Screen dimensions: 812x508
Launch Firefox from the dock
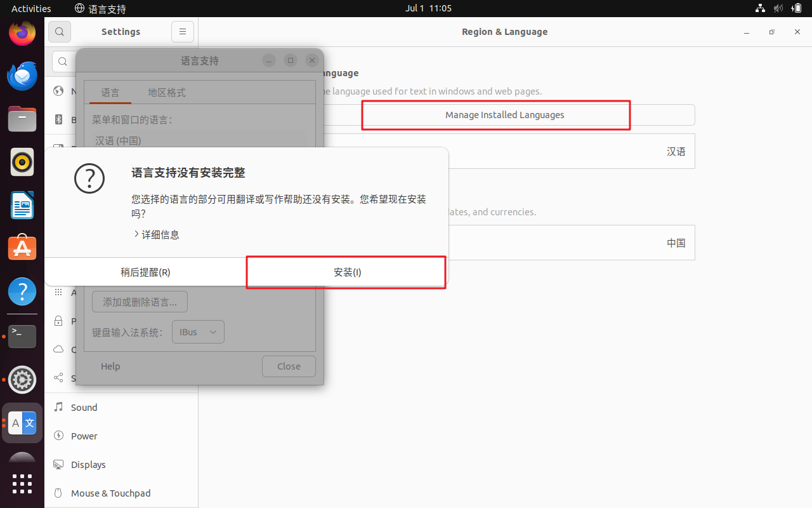coord(22,33)
